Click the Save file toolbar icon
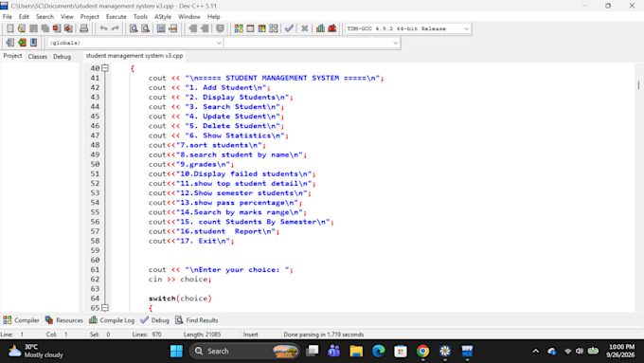Screen dimensions: 644x363 click(x=33, y=28)
